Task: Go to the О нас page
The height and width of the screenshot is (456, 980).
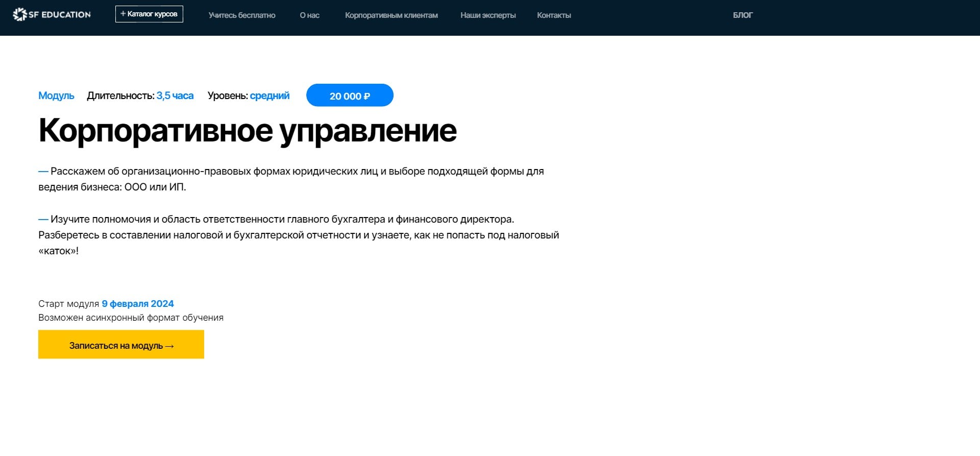Action: tap(309, 15)
